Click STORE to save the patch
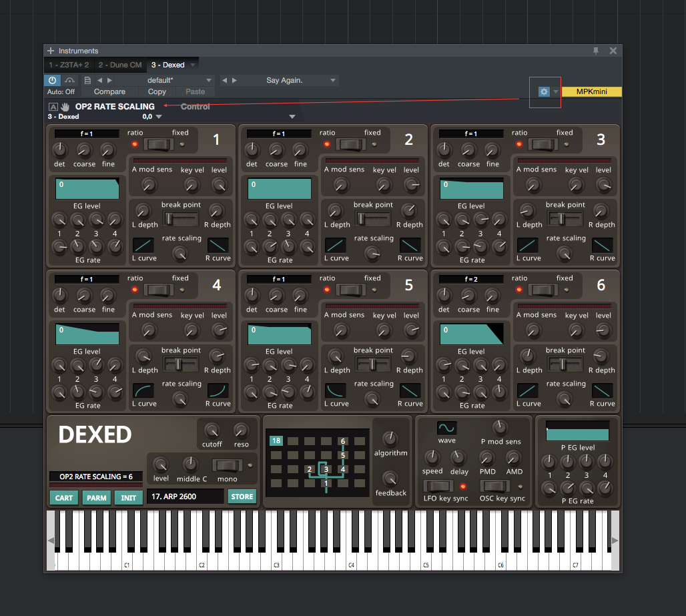The height and width of the screenshot is (616, 686). pyautogui.click(x=242, y=497)
